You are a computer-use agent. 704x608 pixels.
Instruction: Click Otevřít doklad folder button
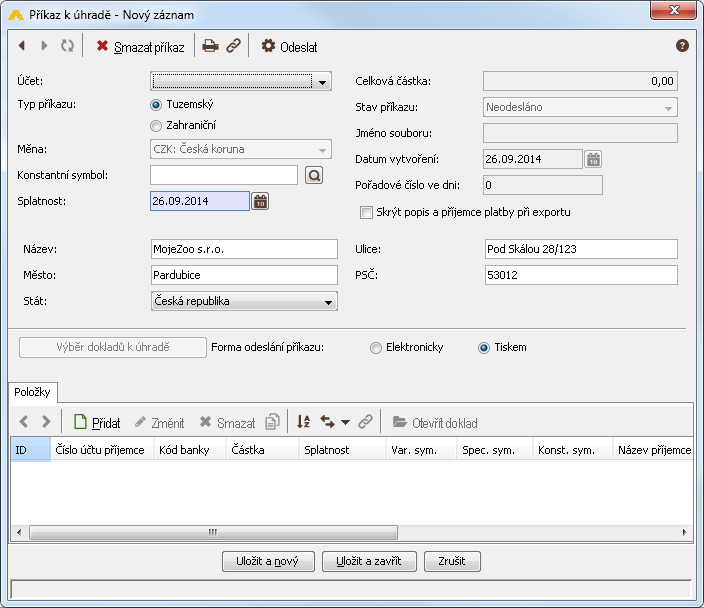(x=435, y=423)
